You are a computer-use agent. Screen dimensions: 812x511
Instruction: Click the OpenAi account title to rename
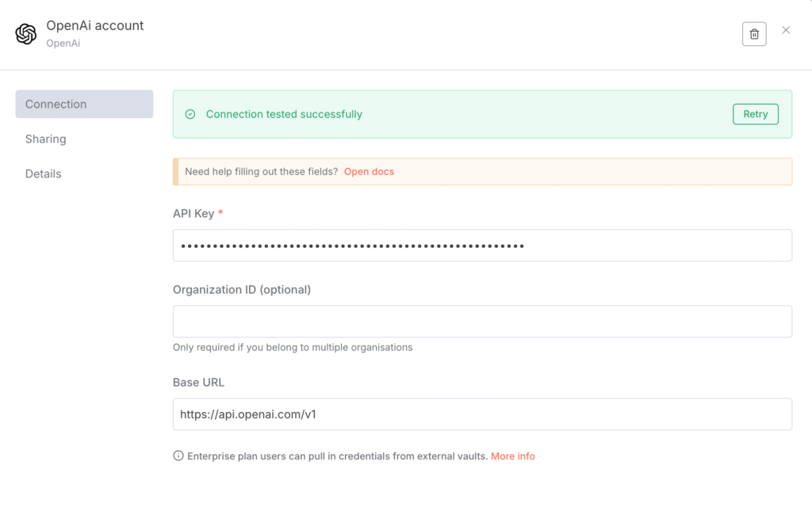(x=95, y=25)
